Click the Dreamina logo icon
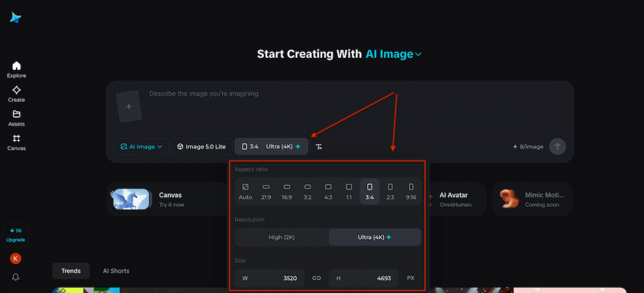 [15, 17]
